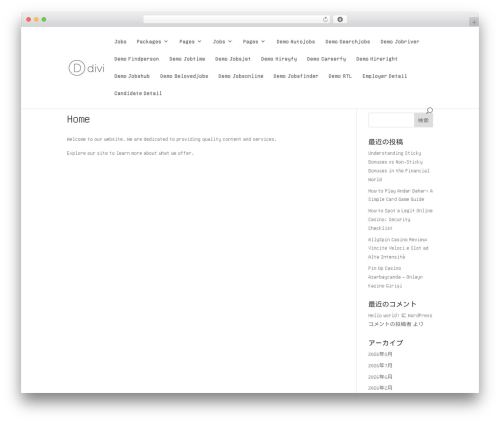Go to Demo Hireright page
Image resolution: width=500 pixels, height=423 pixels.
click(x=377, y=59)
